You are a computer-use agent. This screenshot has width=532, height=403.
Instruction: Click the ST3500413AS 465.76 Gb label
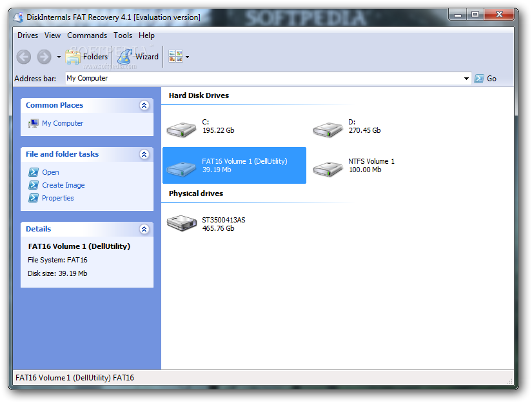tap(224, 224)
